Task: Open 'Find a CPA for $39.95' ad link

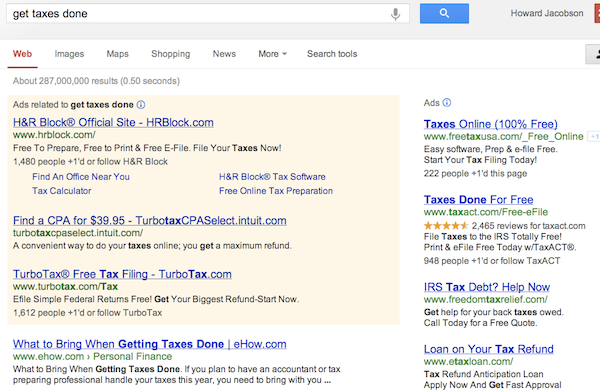Action: tap(150, 220)
